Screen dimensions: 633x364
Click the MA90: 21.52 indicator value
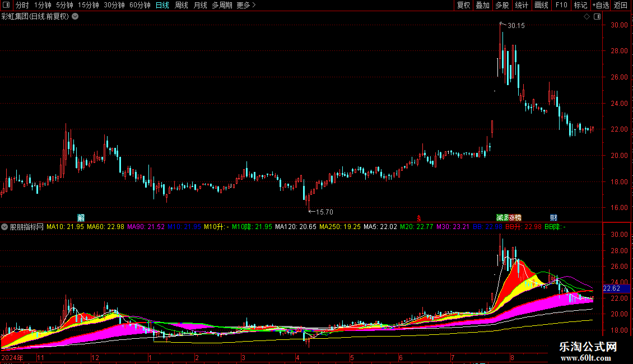(x=146, y=227)
